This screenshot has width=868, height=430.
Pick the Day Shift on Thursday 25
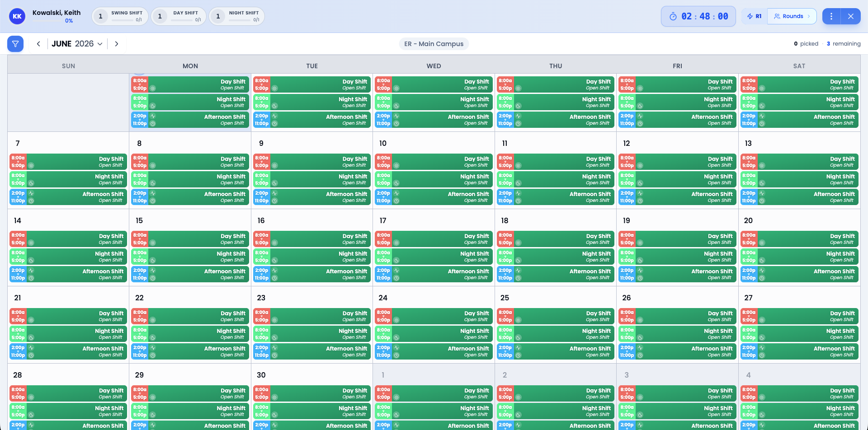(556, 316)
